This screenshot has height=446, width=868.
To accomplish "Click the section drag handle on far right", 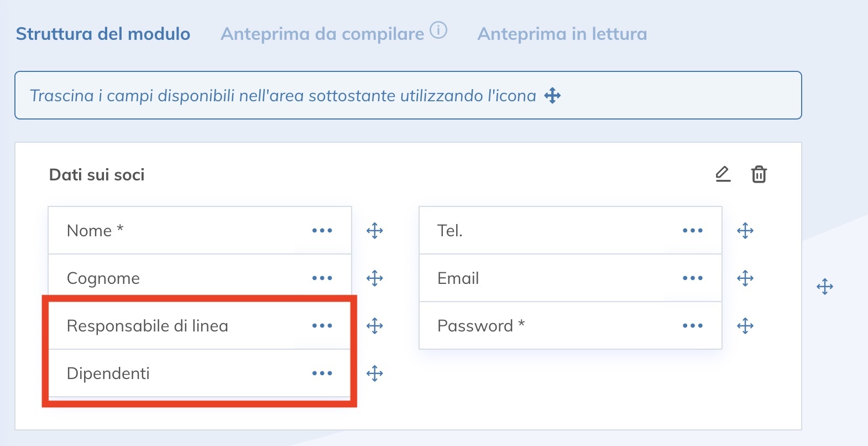I will [824, 286].
